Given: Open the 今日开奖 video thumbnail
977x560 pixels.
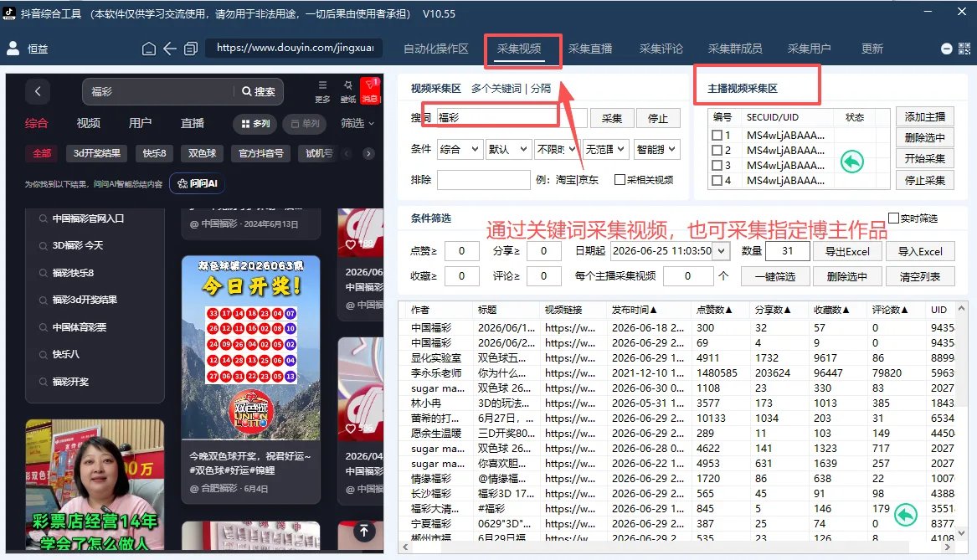Looking at the screenshot, I should pos(250,347).
